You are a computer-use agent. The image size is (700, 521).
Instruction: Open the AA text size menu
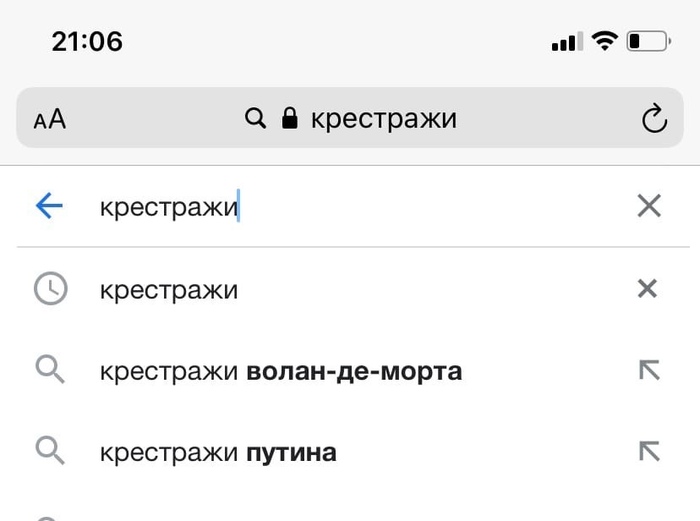[x=50, y=120]
